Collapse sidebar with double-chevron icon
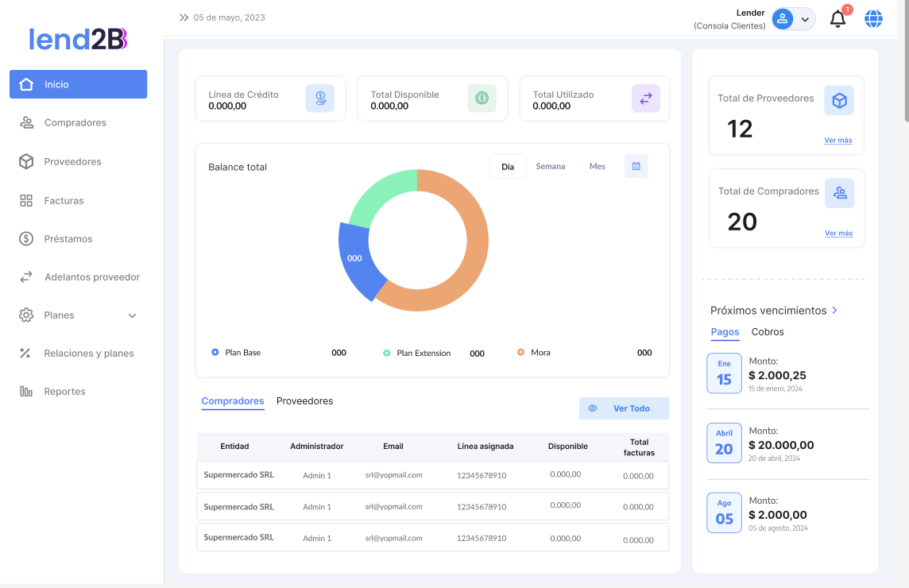This screenshot has width=909, height=588. pyautogui.click(x=184, y=17)
